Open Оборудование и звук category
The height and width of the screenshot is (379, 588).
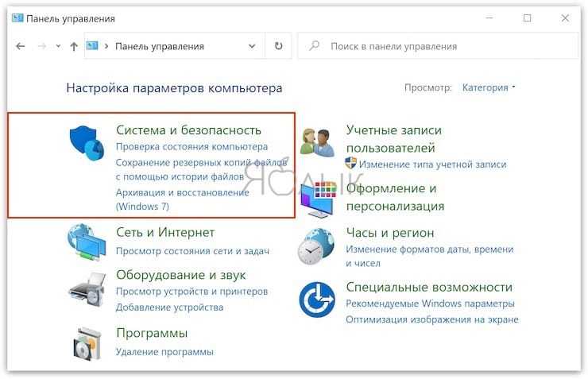pos(180,275)
